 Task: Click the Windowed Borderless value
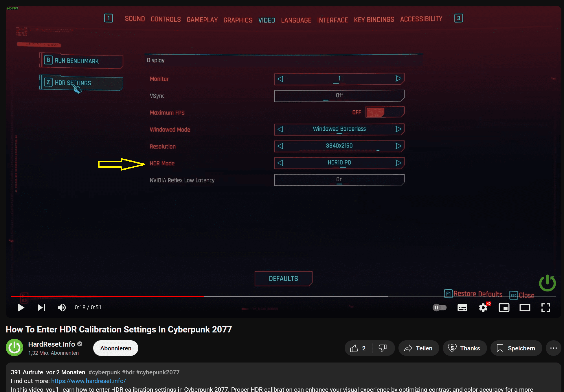(x=339, y=129)
